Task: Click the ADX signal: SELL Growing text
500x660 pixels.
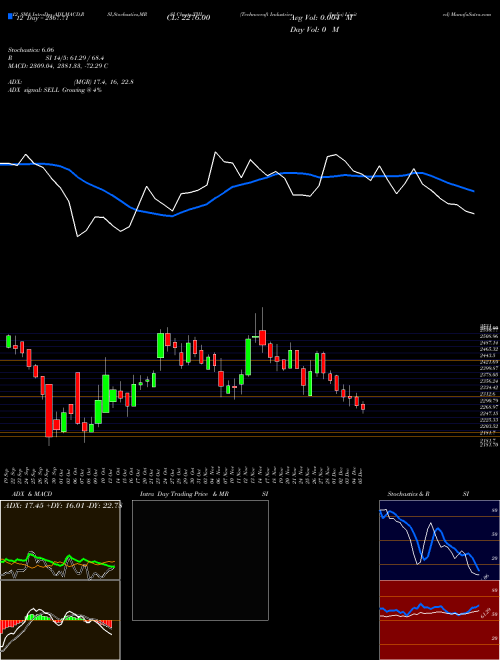Action: 55,90
